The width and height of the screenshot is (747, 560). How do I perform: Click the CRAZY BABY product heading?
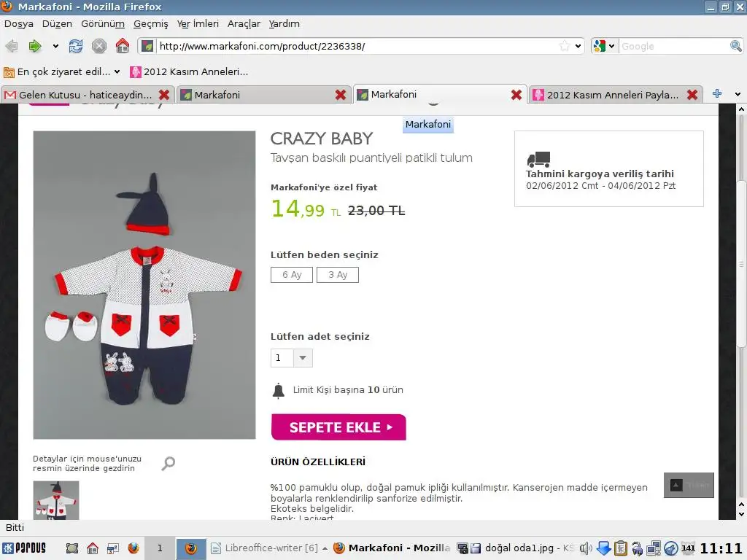click(322, 139)
